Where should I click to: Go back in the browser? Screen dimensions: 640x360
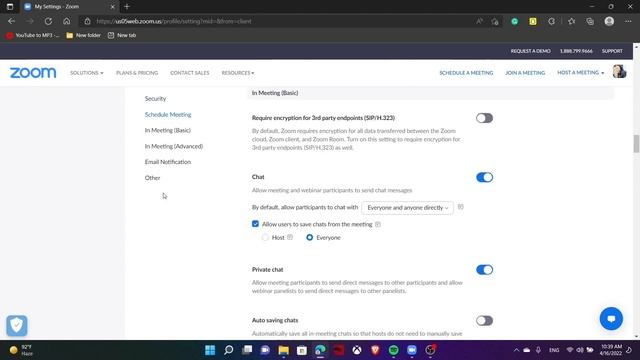coord(11,21)
